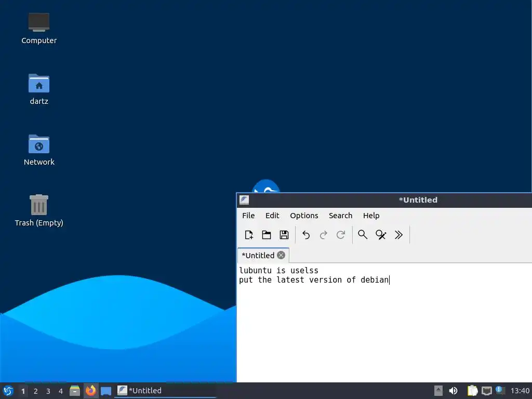532x399 pixels.
Task: Launch Firefox from the panel
Action: point(90,391)
